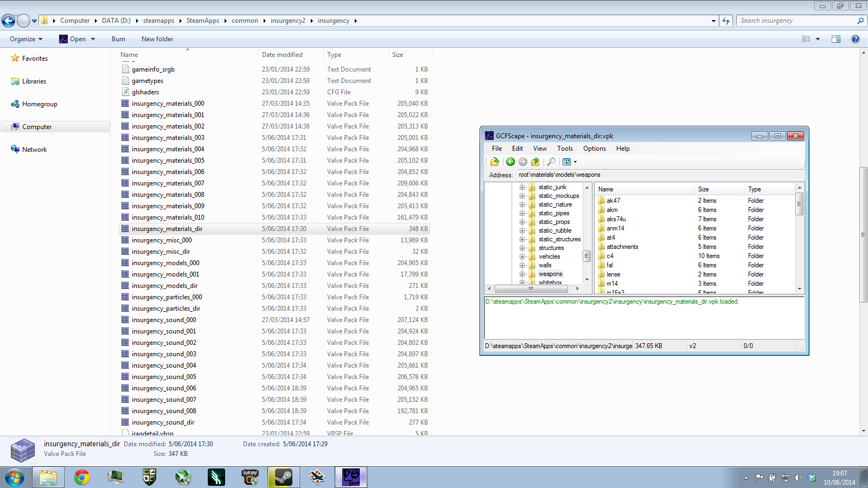Screen dimensions: 868x488
Task: Click SteamApps in the Explorer breadcrumb
Action: (203, 21)
